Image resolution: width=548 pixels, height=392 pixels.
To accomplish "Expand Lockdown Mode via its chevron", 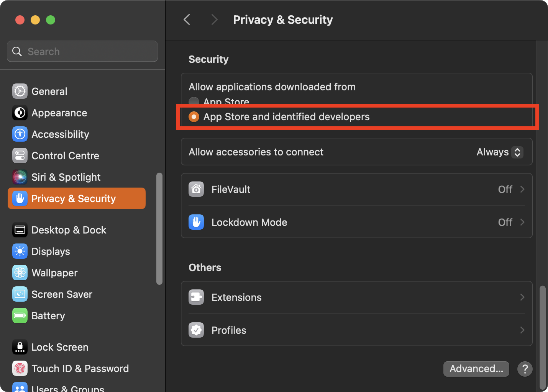I will click(x=522, y=222).
